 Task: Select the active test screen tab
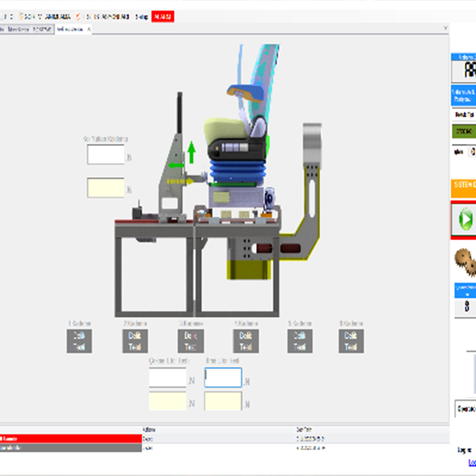pos(71,30)
